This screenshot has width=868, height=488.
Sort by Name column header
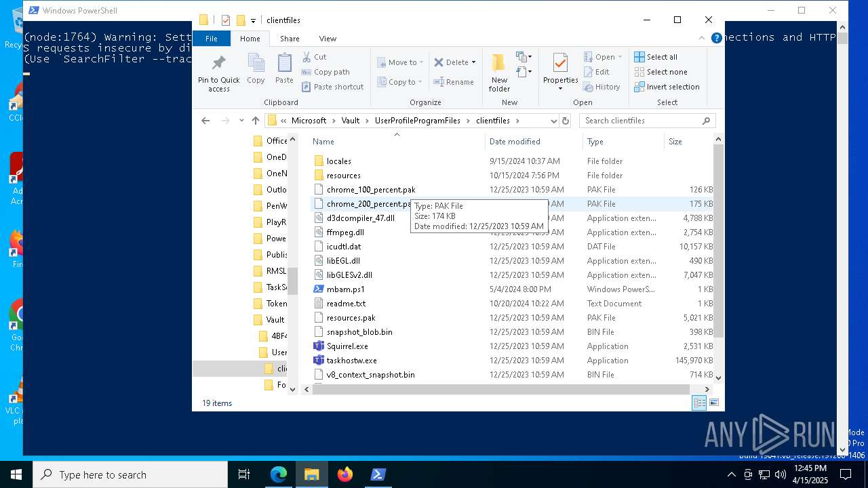pyautogui.click(x=397, y=141)
